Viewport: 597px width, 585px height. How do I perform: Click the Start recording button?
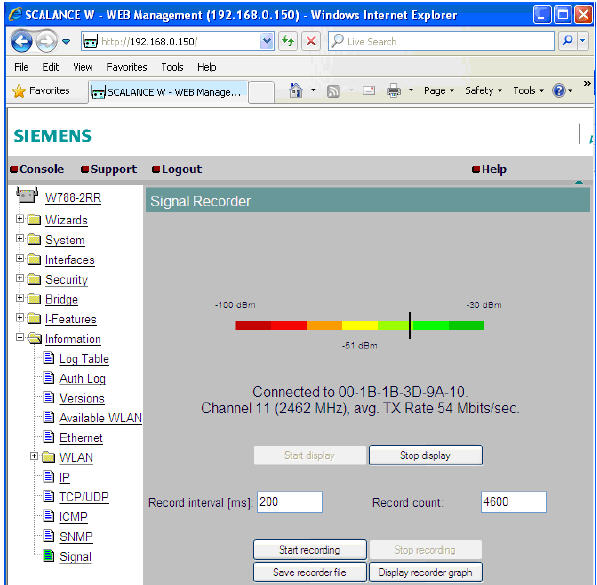[310, 550]
